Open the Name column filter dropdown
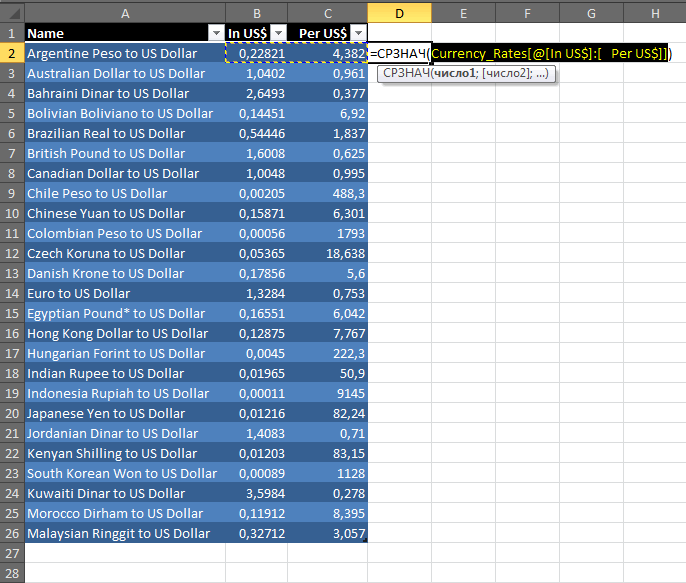686x583 pixels. (x=214, y=34)
